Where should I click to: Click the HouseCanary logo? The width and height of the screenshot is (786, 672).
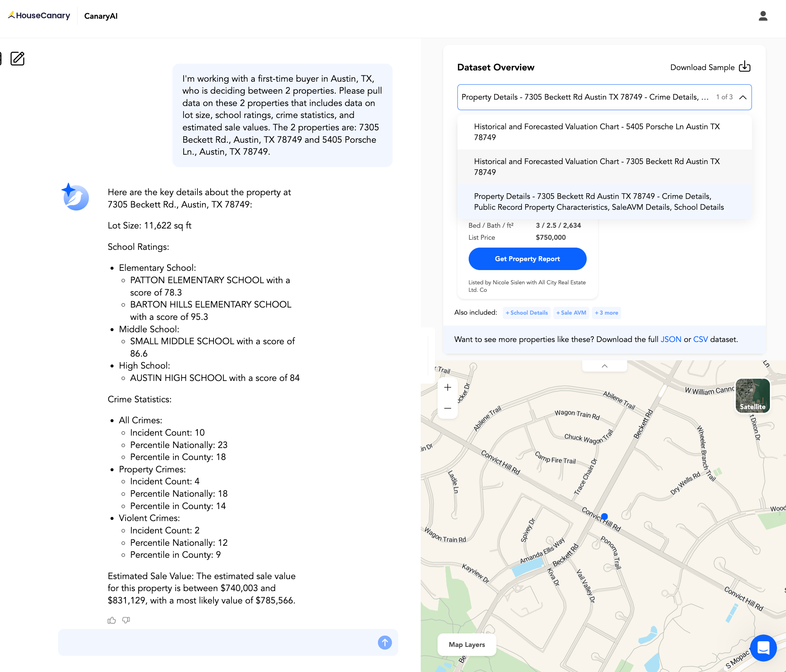[38, 15]
